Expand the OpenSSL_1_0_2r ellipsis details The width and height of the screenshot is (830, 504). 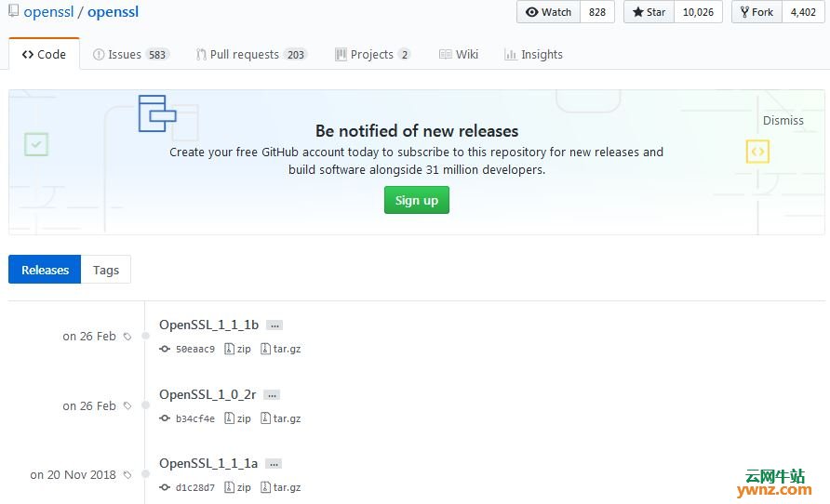pyautogui.click(x=272, y=395)
